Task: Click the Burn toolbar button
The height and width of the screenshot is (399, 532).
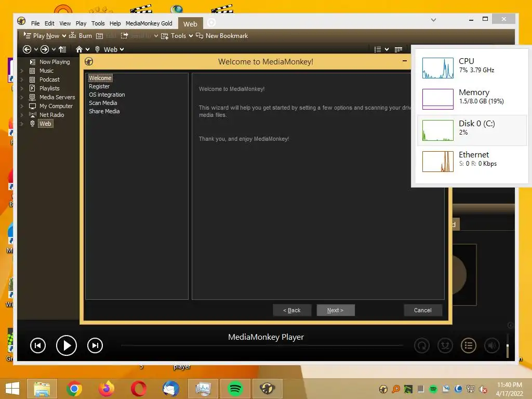Action: coord(81,36)
